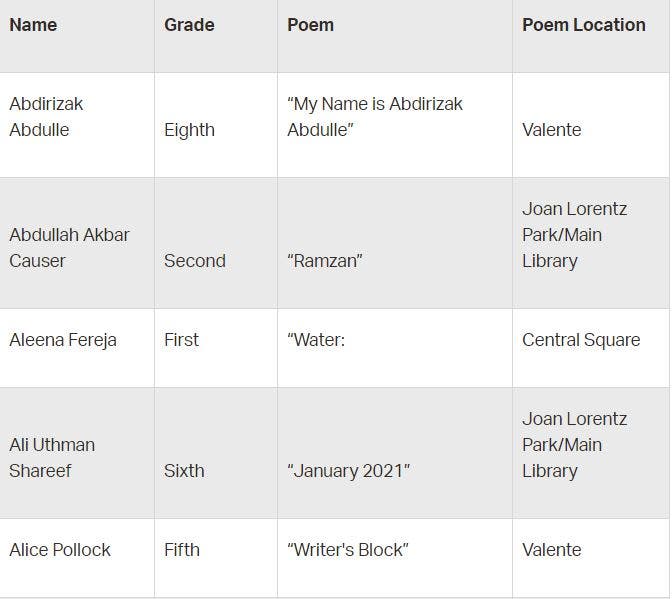Click the Fifth grade cell
Screen dimensions: 672x599
(182, 550)
